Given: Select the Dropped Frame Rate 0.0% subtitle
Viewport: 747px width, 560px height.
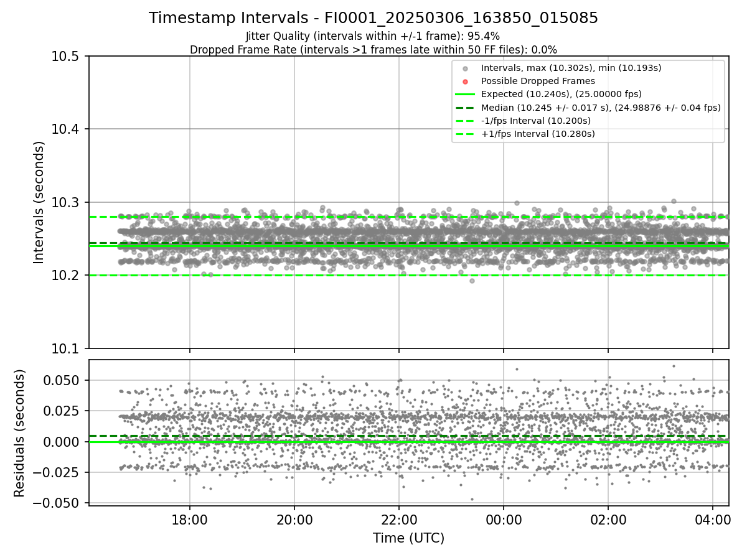Looking at the screenshot, I should (x=374, y=49).
